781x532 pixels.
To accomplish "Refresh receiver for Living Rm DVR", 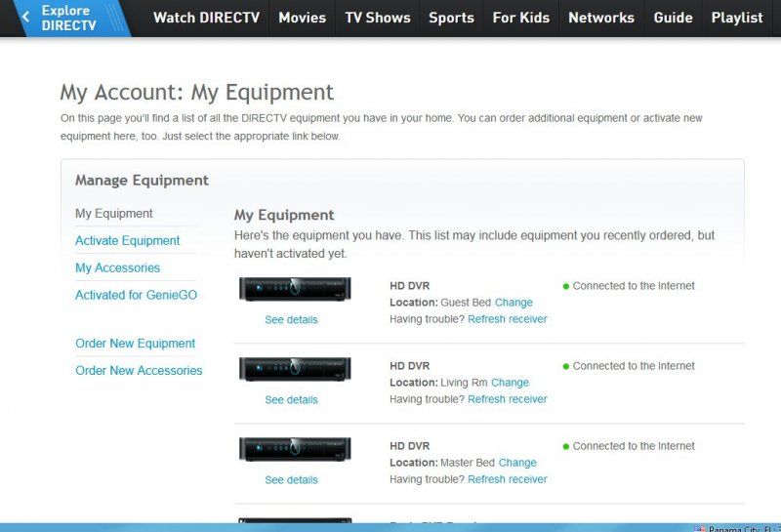I will tap(507, 399).
